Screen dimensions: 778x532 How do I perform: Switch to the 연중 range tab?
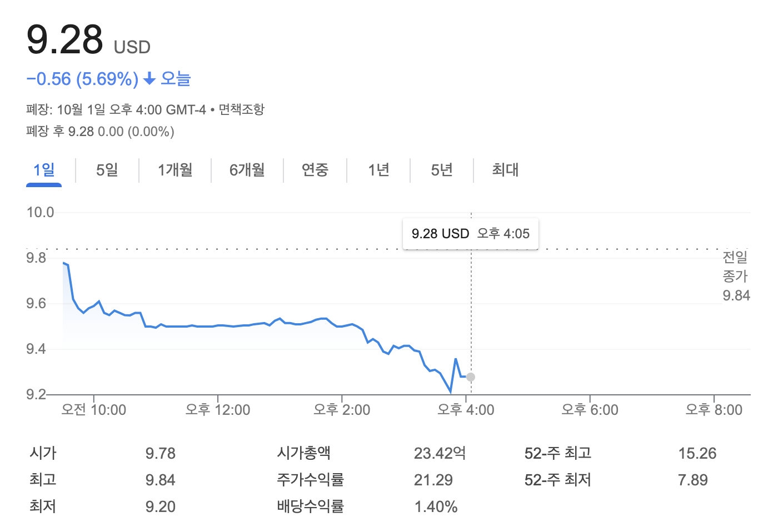pyautogui.click(x=315, y=170)
